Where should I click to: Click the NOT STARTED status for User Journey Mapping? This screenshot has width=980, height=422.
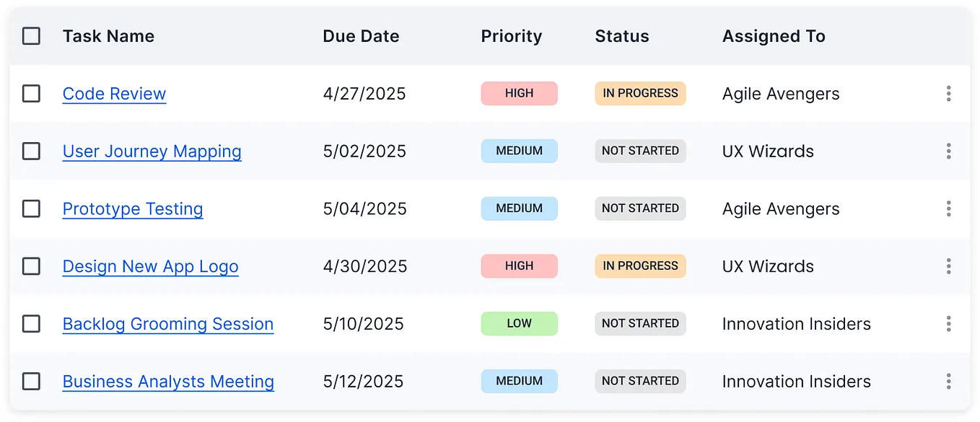click(x=640, y=151)
